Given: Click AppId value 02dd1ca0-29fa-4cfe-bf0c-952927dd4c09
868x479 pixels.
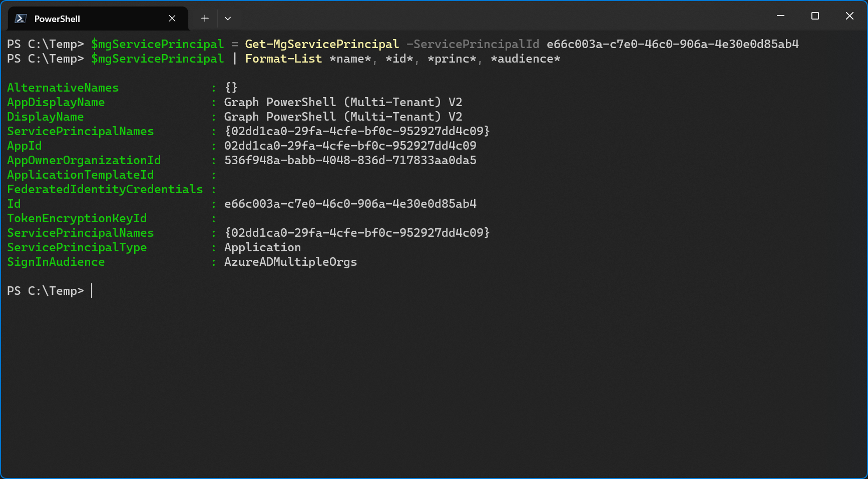Looking at the screenshot, I should (x=350, y=146).
